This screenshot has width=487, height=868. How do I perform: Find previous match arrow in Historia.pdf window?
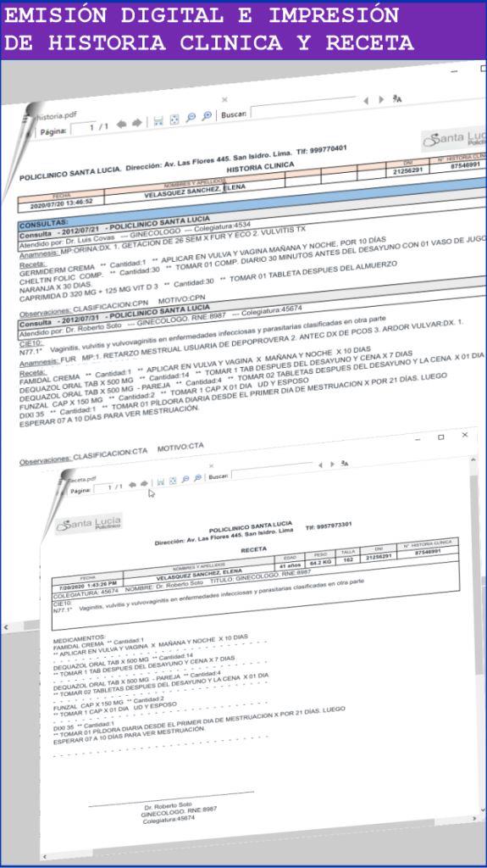click(x=366, y=101)
